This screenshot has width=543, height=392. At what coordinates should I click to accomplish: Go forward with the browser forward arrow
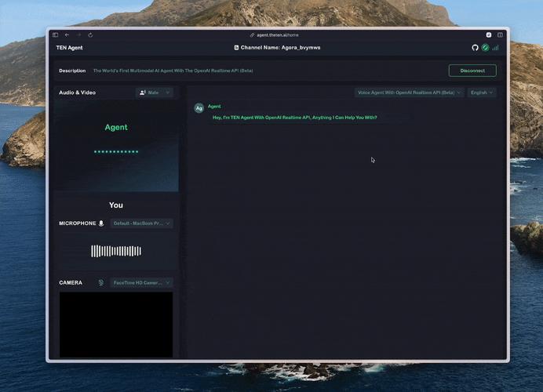[x=78, y=35]
